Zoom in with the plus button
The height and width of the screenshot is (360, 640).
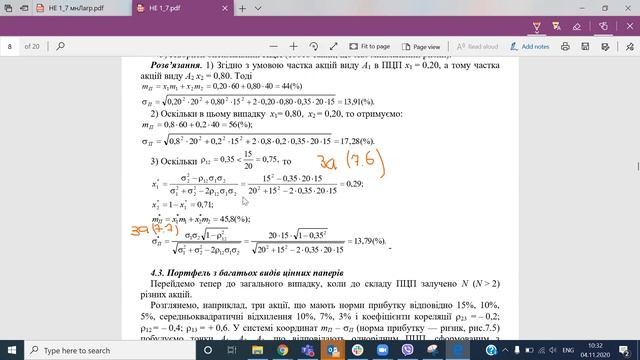[x=293, y=47]
